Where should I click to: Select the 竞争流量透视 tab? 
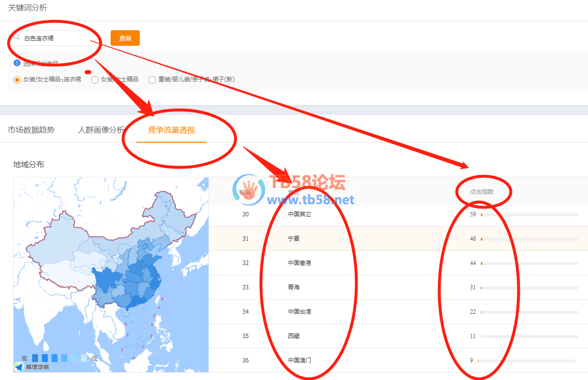click(171, 130)
